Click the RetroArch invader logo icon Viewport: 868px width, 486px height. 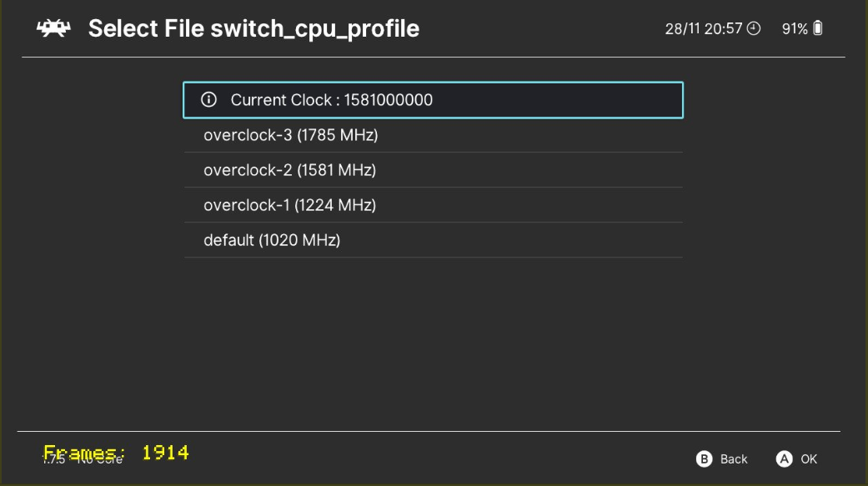click(53, 28)
